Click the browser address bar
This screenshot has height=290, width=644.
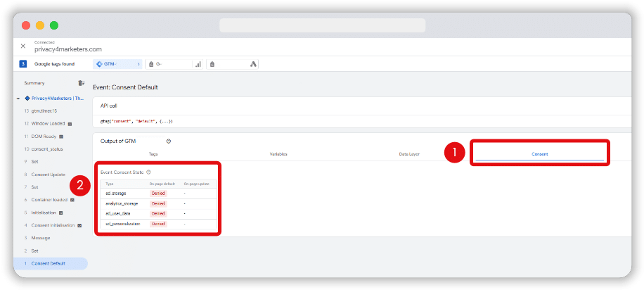pyautogui.click(x=323, y=25)
